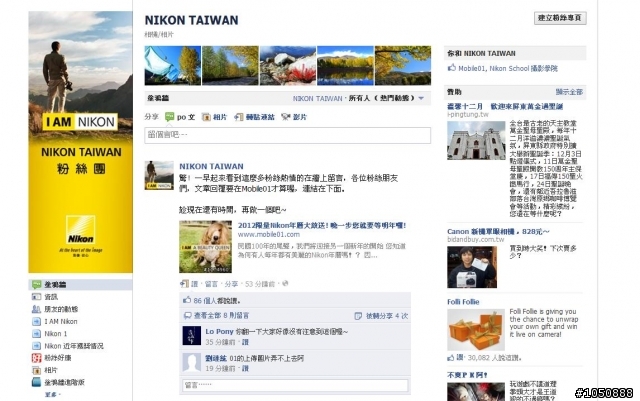This screenshot has width=640, height=401.
Task: Expand the wall filter dropdown arrow
Action: click(421, 98)
